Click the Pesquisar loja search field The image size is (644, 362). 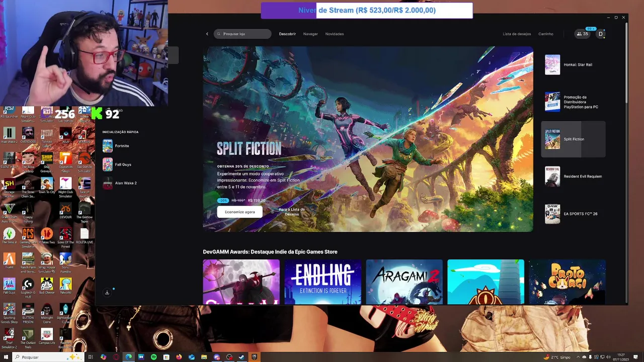pos(243,34)
